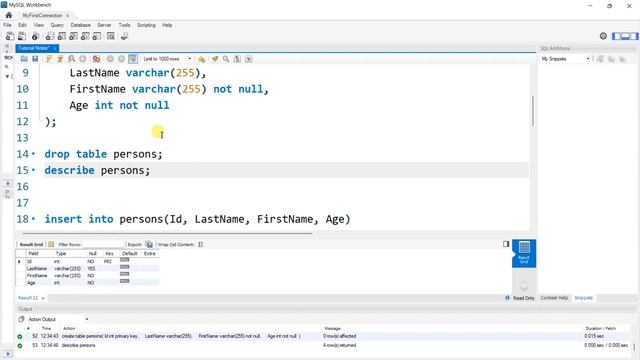Toggle the right sidebar panel visibility
The image size is (640, 360).
tap(634, 36)
